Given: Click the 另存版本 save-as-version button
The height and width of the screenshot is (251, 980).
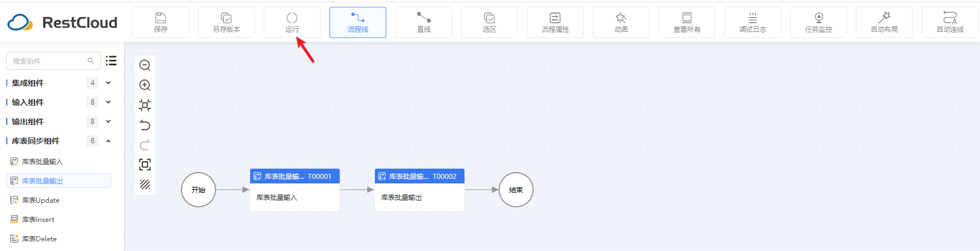Looking at the screenshot, I should (226, 23).
